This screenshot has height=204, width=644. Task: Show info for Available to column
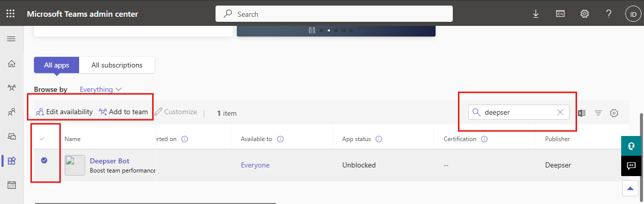(280, 139)
